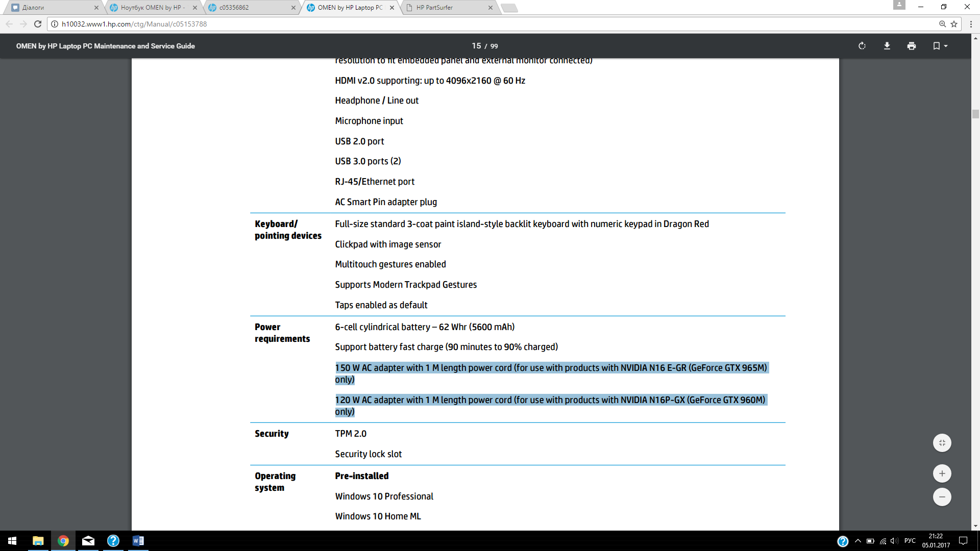Click the 'HDMI v2.0 supporting' line
The width and height of the screenshot is (980, 551).
(430, 81)
